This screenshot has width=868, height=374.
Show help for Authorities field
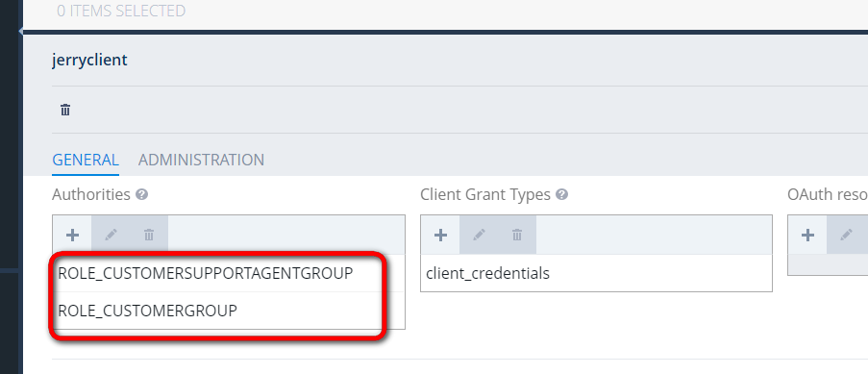point(142,194)
